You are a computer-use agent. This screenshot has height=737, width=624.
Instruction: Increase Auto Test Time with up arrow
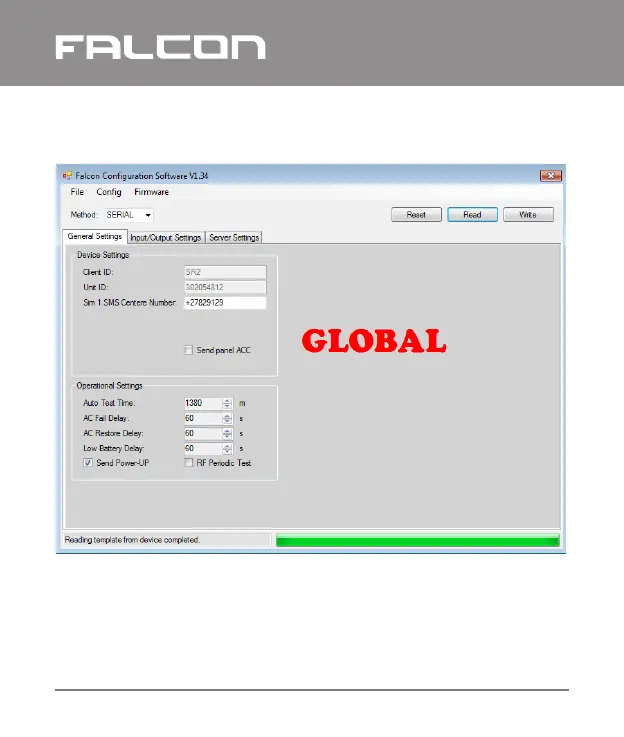[x=227, y=400]
